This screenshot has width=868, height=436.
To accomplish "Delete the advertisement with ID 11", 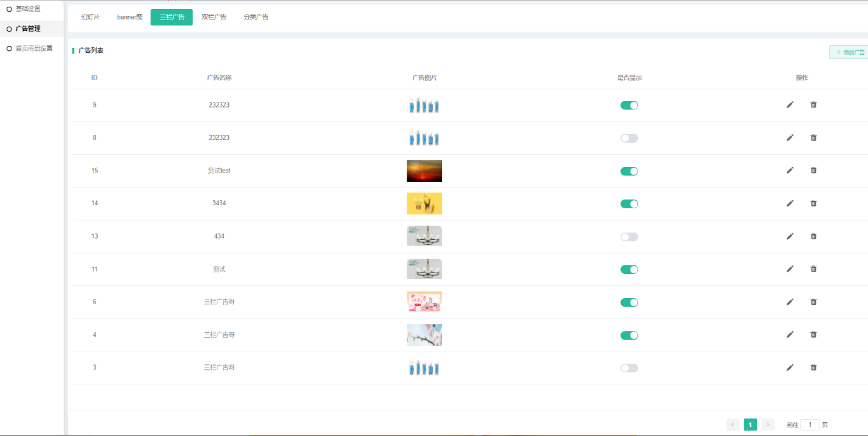I will coord(813,269).
